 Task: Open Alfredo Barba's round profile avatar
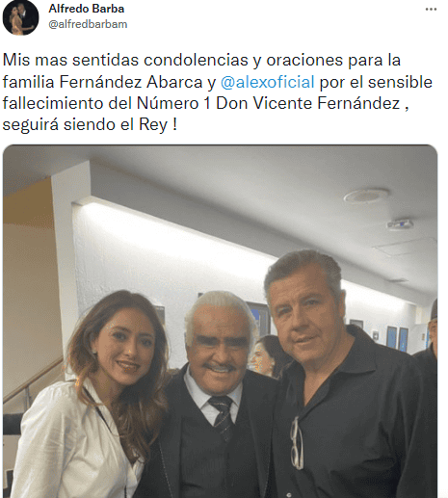tap(21, 17)
